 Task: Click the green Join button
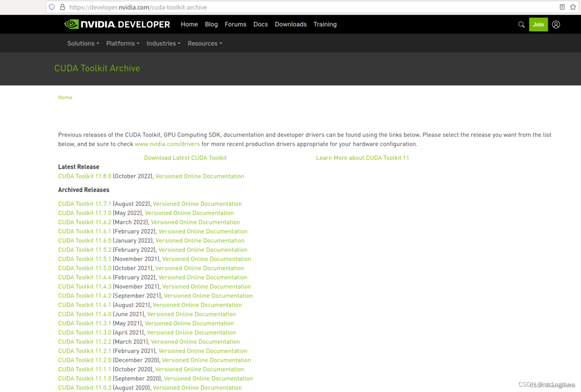(x=538, y=24)
